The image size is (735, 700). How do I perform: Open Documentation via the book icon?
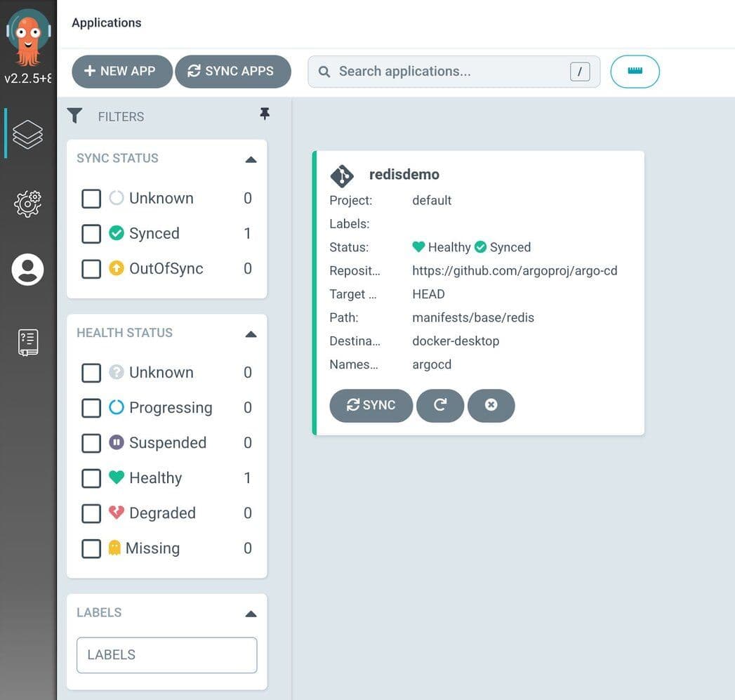(28, 342)
